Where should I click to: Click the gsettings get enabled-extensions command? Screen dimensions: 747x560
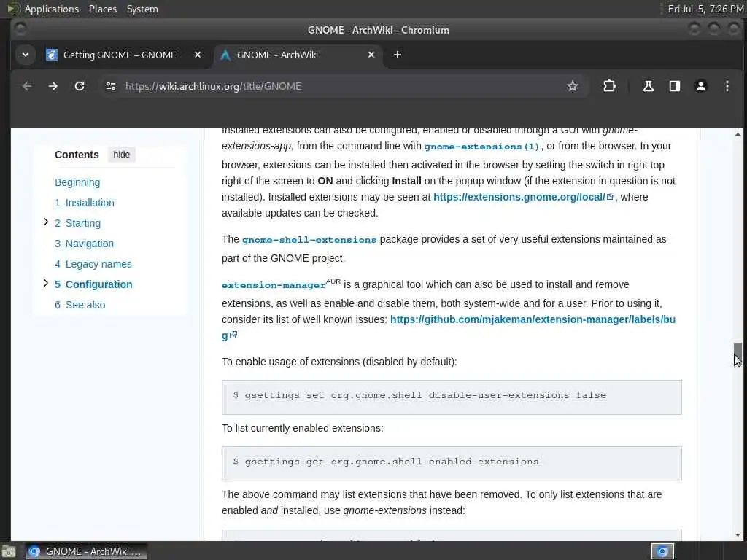[452, 463]
